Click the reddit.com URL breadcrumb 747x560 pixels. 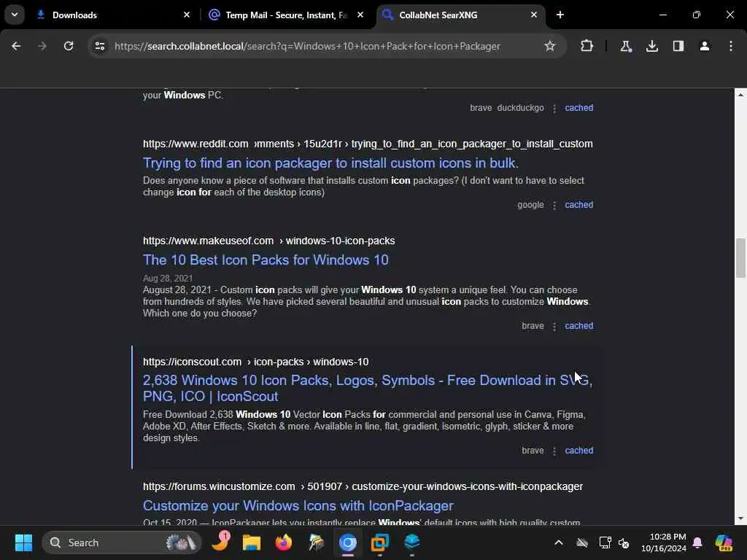[x=368, y=144]
